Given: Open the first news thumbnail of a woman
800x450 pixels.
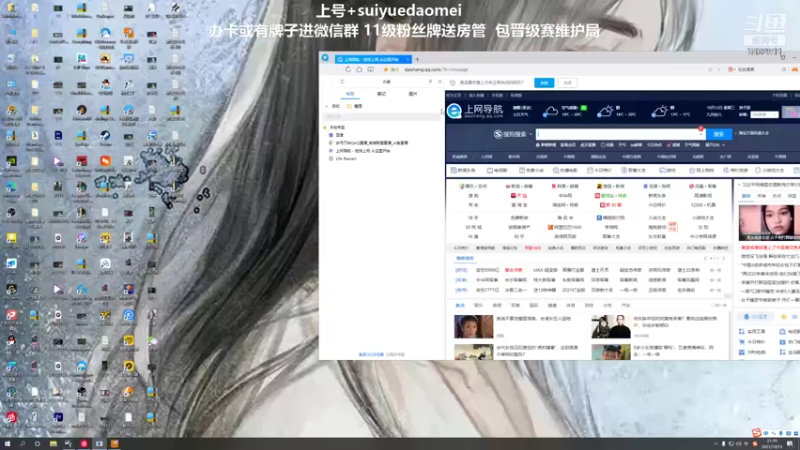Looking at the screenshot, I should pos(473,327).
